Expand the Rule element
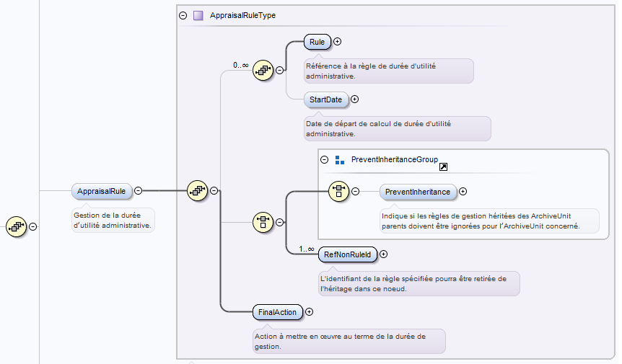 [337, 42]
